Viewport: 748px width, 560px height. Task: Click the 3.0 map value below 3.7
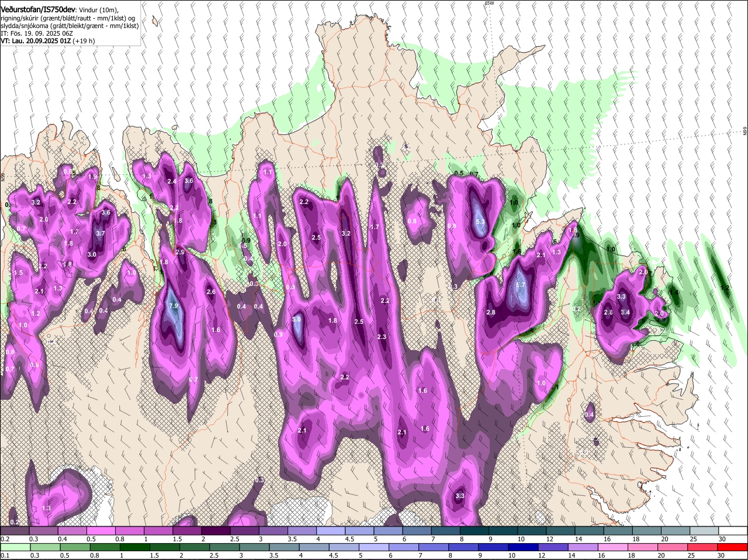[92, 255]
